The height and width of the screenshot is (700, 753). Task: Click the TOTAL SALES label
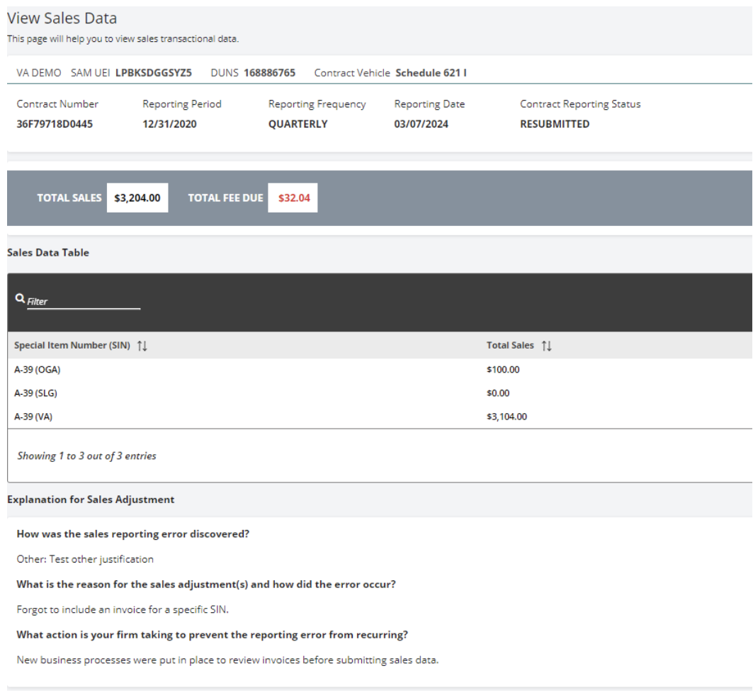(x=69, y=198)
